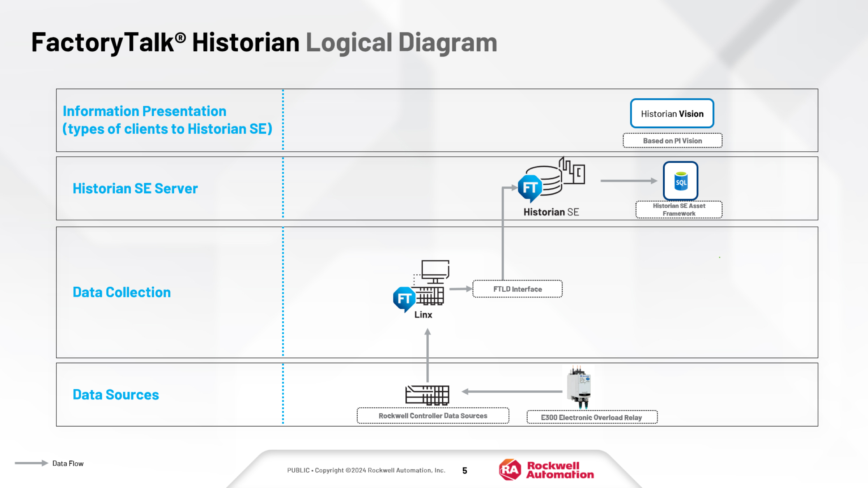This screenshot has width=868, height=488.
Task: Click the FactoryTalk Linx icon
Action: tap(421, 286)
